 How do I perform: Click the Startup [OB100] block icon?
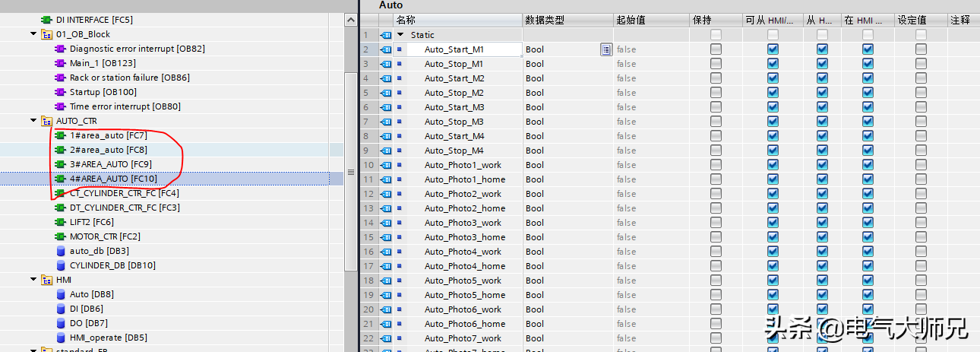(x=61, y=92)
